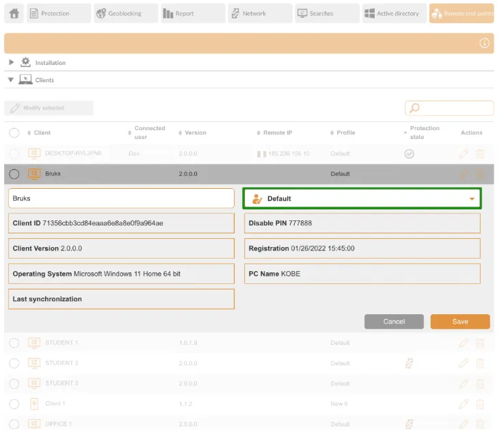The height and width of the screenshot is (438, 504).
Task: Click the Client 1 mobile device icon
Action: pos(34,404)
